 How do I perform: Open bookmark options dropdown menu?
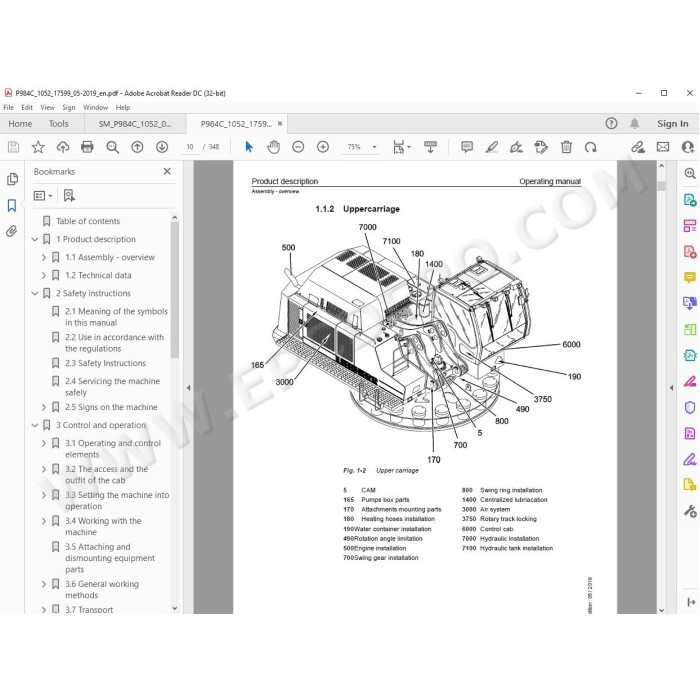point(43,196)
